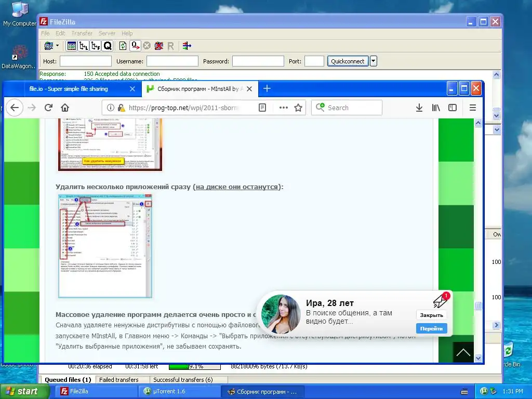This screenshot has width=532, height=399.
Task: Open Firefox downloads panel
Action: pyautogui.click(x=419, y=108)
